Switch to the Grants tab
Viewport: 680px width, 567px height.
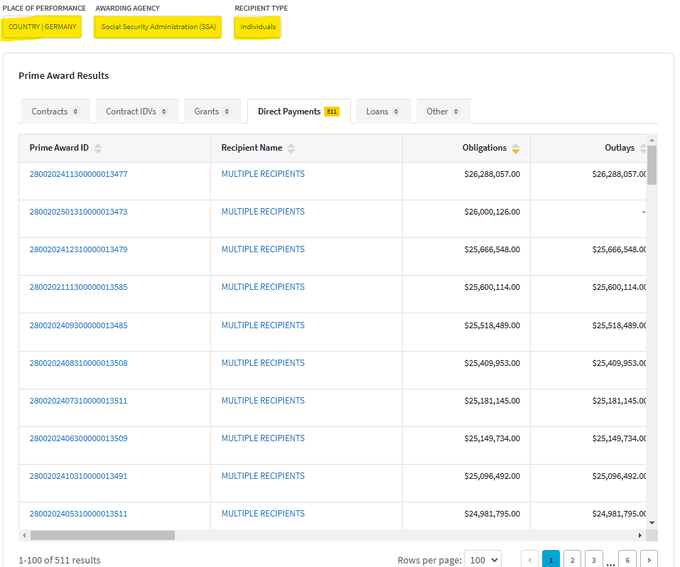[x=212, y=111]
